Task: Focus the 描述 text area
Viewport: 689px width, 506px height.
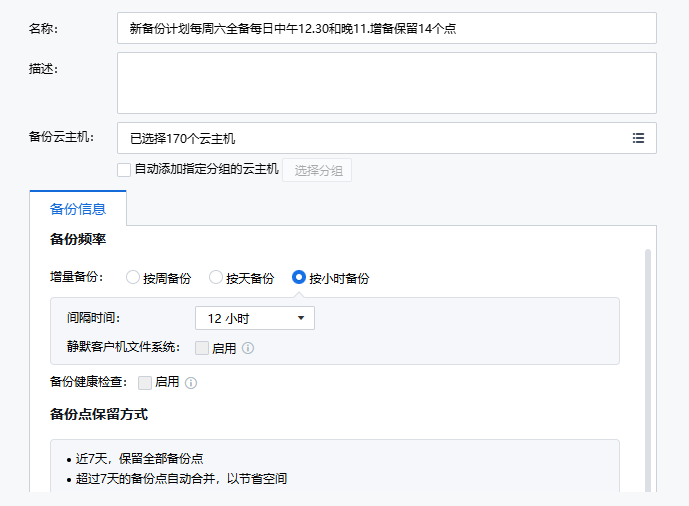Action: (x=386, y=83)
